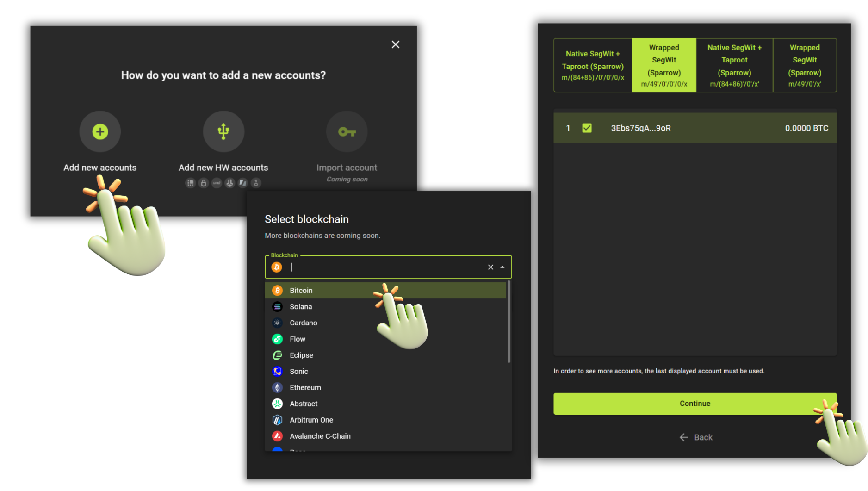Click the Abstract logo in the list
This screenshot has height=491, width=868.
[x=277, y=404]
